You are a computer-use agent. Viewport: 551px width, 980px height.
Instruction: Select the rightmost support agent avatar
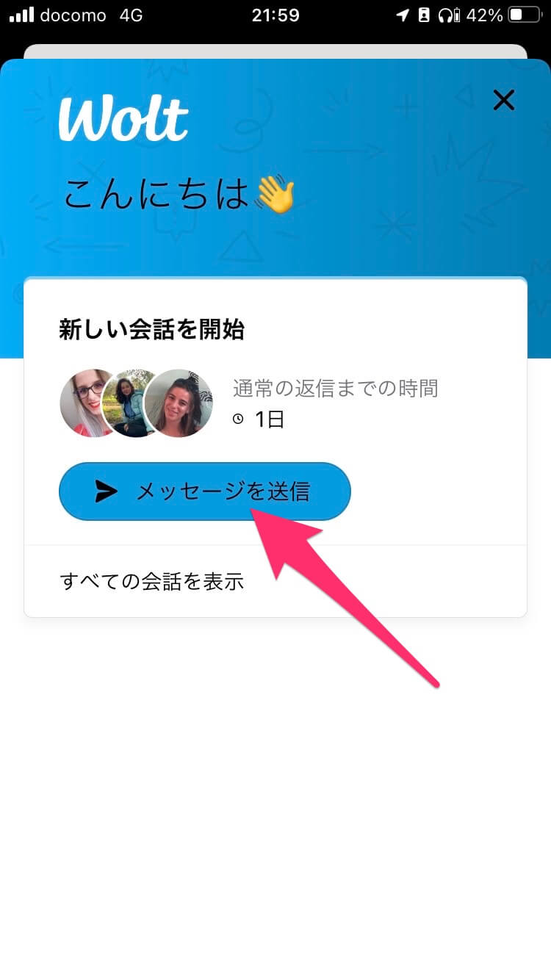pos(179,403)
